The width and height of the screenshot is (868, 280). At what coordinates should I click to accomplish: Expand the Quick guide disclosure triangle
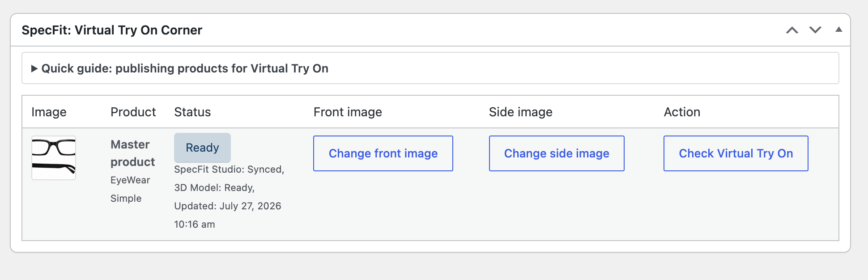[34, 68]
